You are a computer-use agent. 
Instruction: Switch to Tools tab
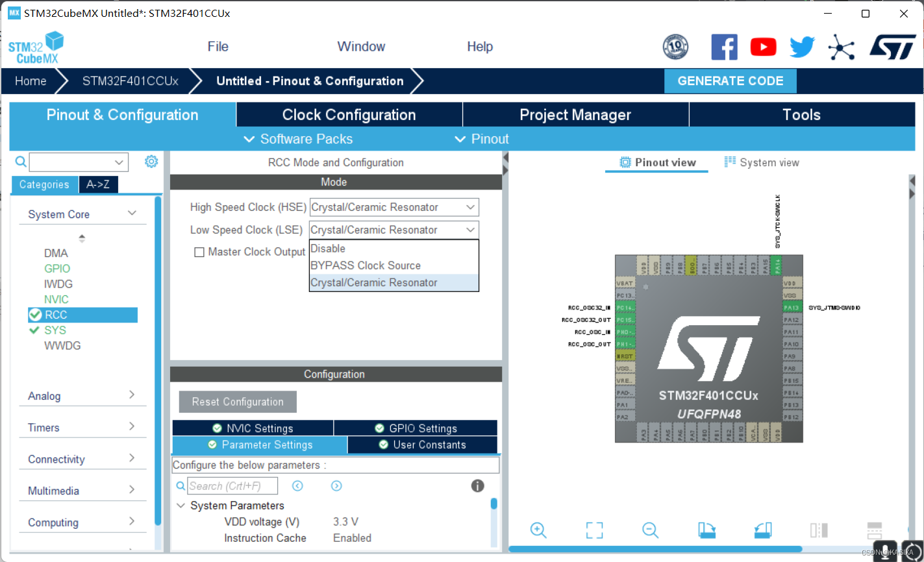(802, 115)
